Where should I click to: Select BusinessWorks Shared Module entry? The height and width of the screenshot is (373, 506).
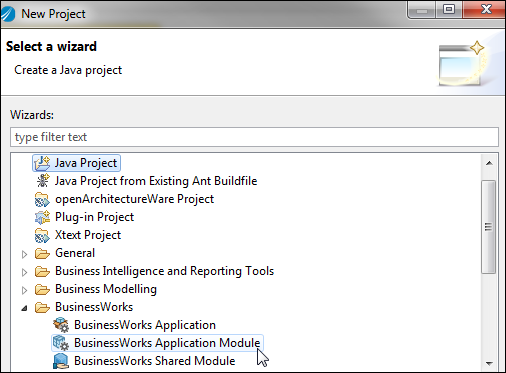pyautogui.click(x=154, y=361)
